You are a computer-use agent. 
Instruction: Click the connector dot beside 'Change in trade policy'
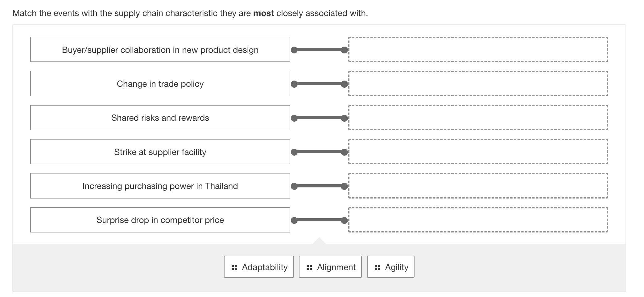(x=294, y=83)
